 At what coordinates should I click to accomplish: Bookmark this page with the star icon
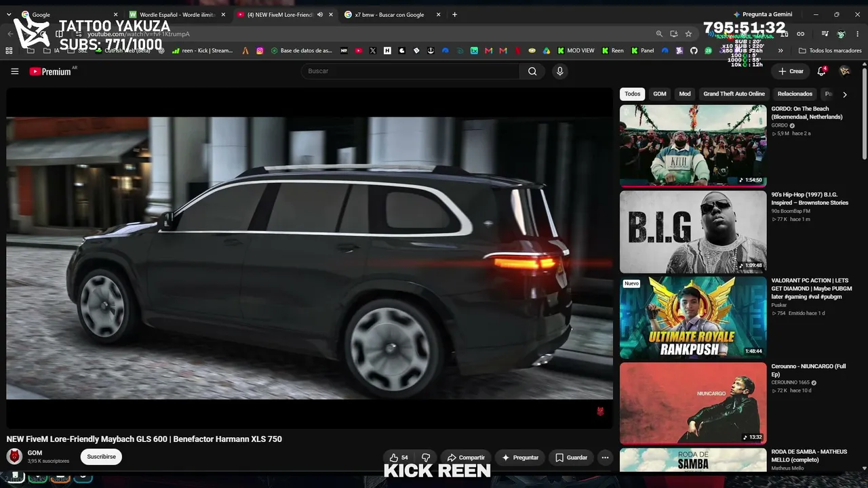point(688,34)
